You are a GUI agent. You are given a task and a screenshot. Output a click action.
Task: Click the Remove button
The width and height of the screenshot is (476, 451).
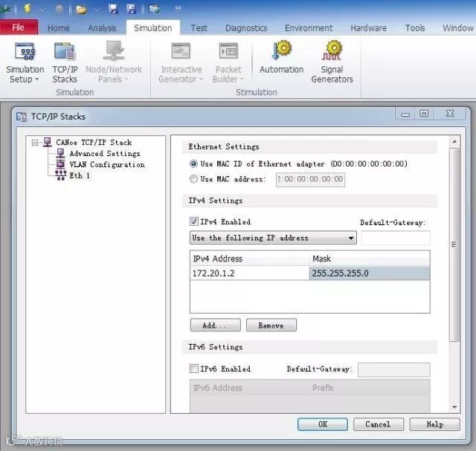click(x=271, y=325)
